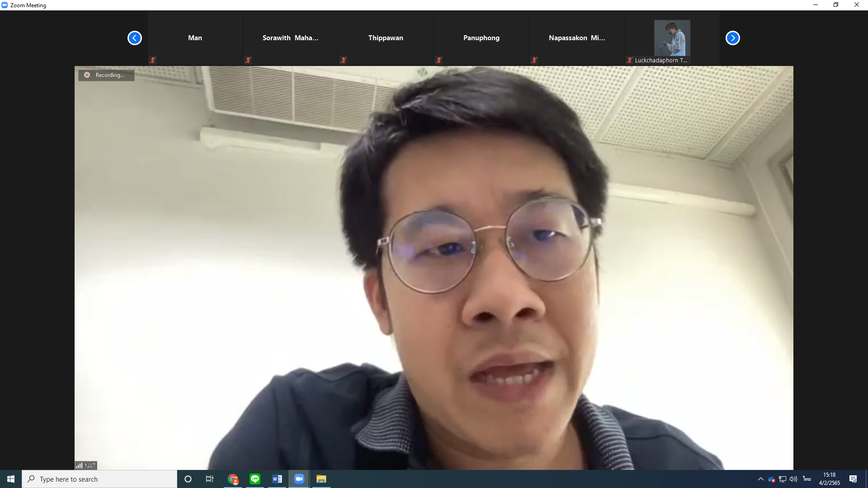Open Microsoft Word from taskbar
Viewport: 868px width, 488px height.
tap(277, 479)
